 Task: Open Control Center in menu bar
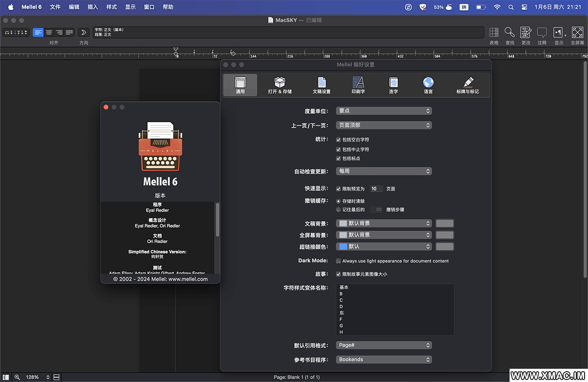click(x=524, y=7)
